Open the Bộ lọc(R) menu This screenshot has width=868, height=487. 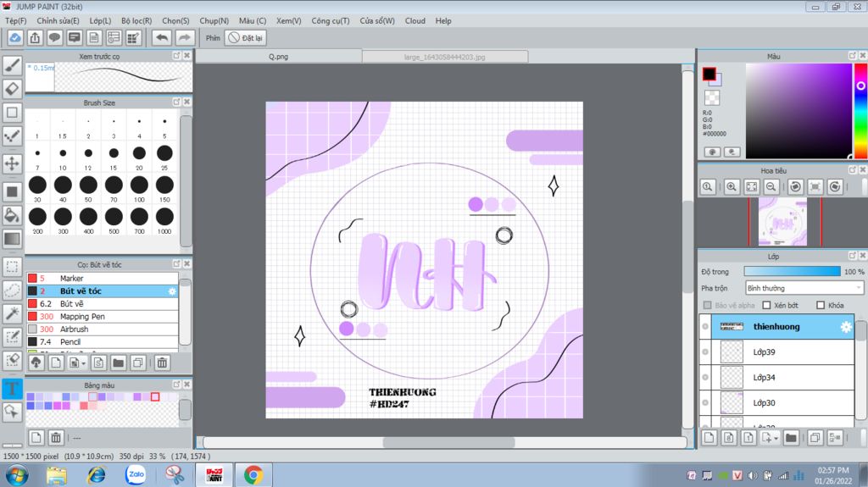pos(136,20)
